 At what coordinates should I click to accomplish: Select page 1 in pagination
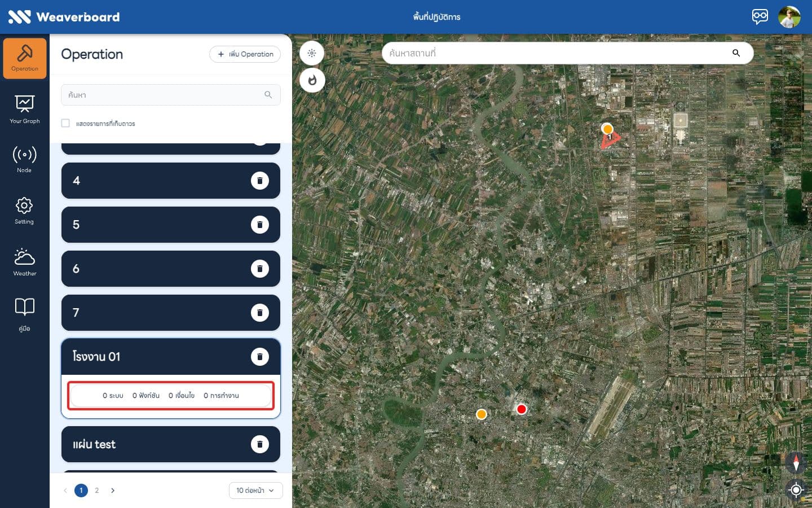tap(81, 491)
